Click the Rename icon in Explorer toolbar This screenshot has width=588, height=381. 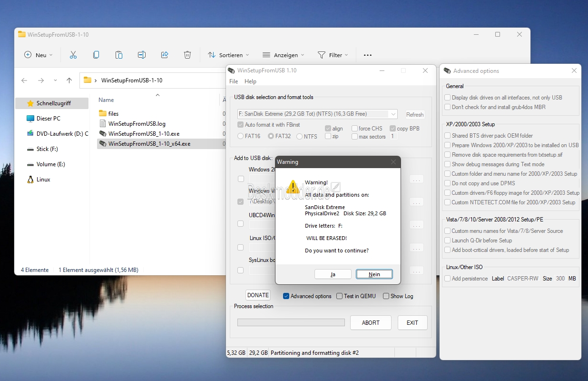pyautogui.click(x=142, y=55)
